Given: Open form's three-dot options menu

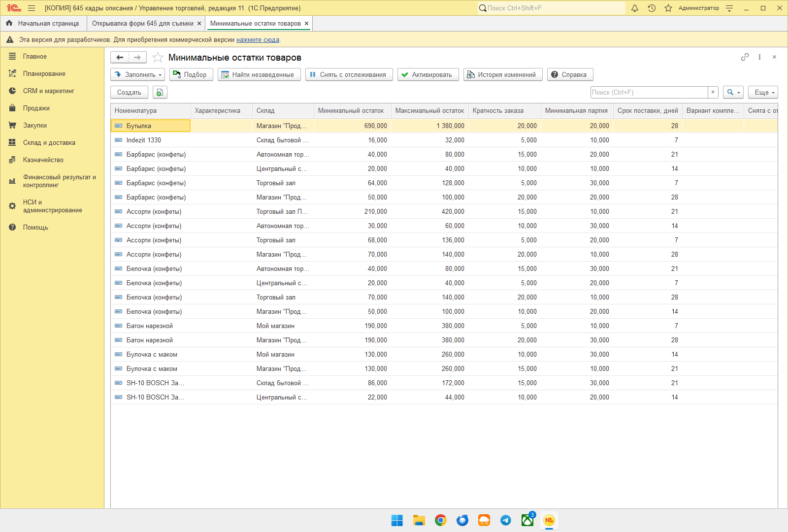Looking at the screenshot, I should click(759, 57).
